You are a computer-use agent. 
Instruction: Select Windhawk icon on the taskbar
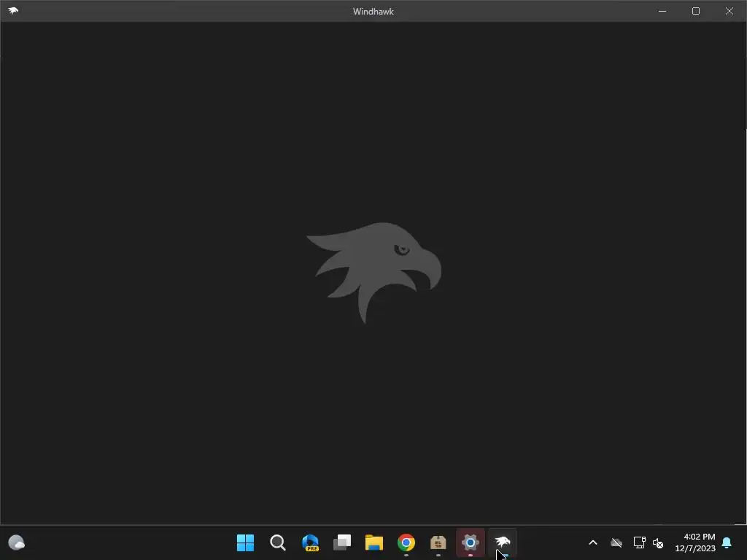click(503, 542)
